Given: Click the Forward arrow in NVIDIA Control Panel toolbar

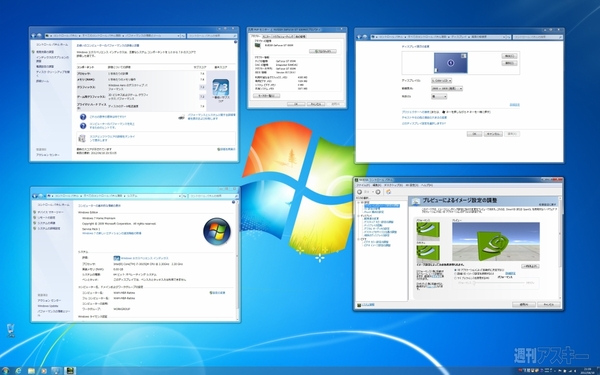Looking at the screenshot, I should [378, 192].
